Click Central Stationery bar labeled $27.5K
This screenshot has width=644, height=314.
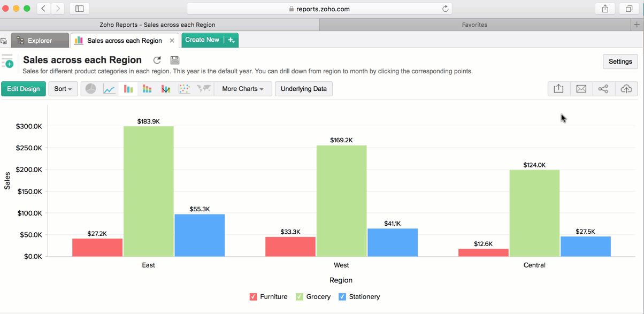tap(586, 247)
